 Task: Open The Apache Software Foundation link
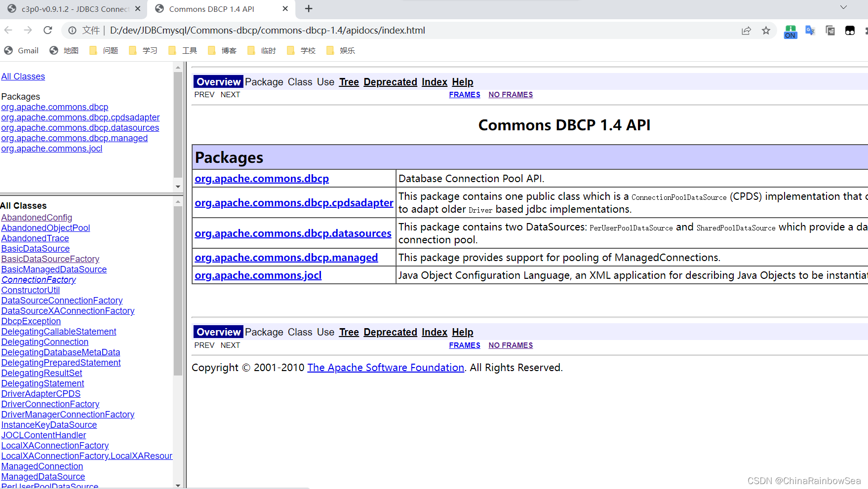pos(386,368)
